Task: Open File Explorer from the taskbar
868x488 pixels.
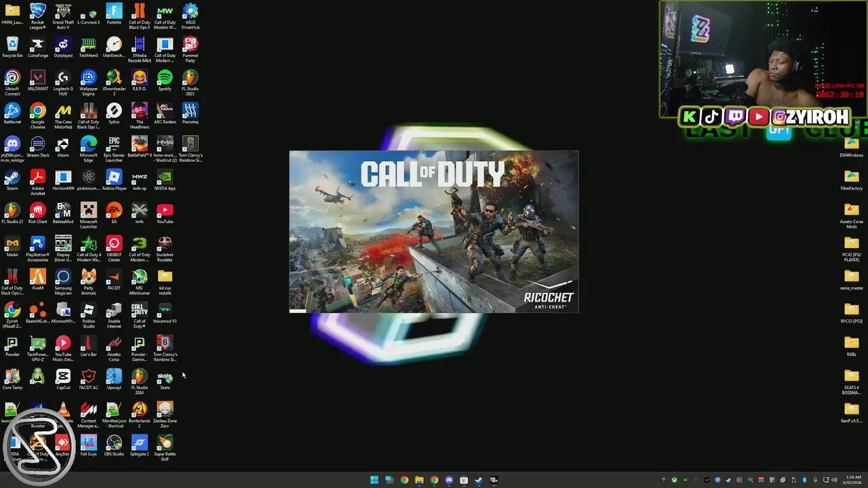Action: tap(419, 480)
